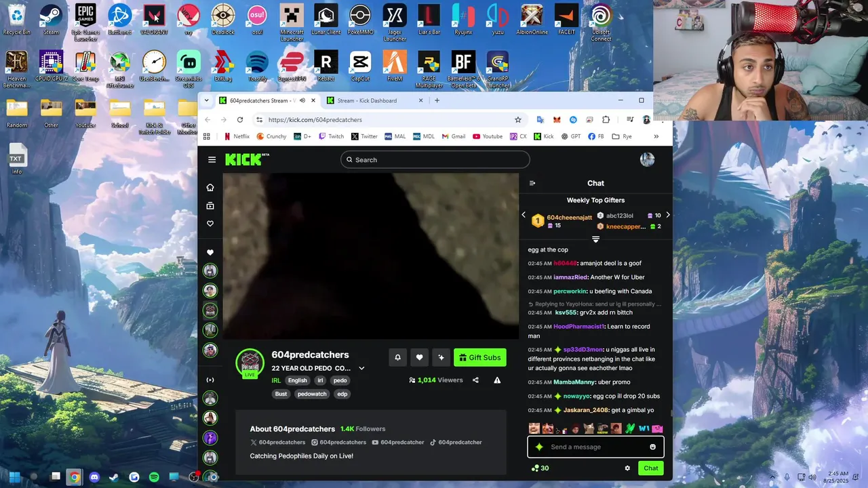Image resolution: width=868 pixels, height=488 pixels.
Task: Reload the page
Action: pyautogui.click(x=240, y=120)
